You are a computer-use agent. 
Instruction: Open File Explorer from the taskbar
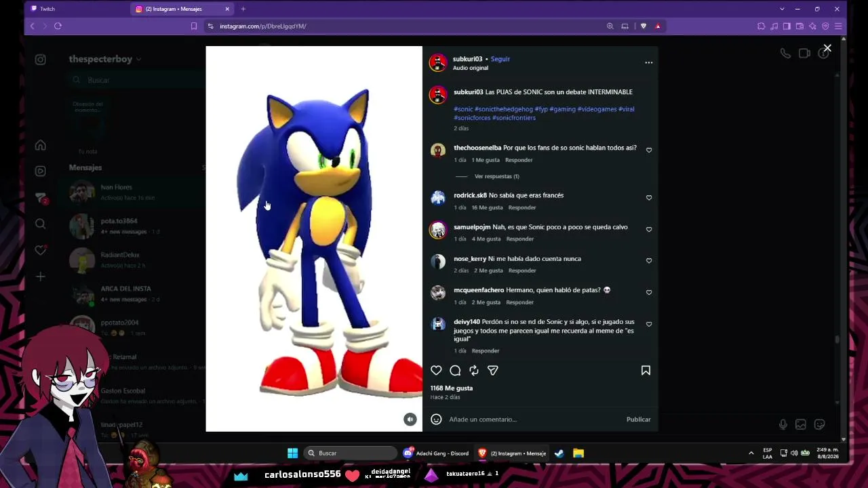(x=578, y=453)
